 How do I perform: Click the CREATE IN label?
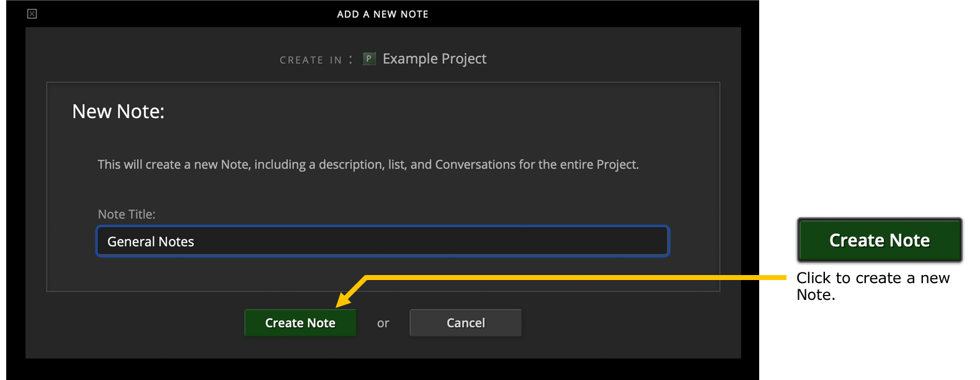coord(311,60)
